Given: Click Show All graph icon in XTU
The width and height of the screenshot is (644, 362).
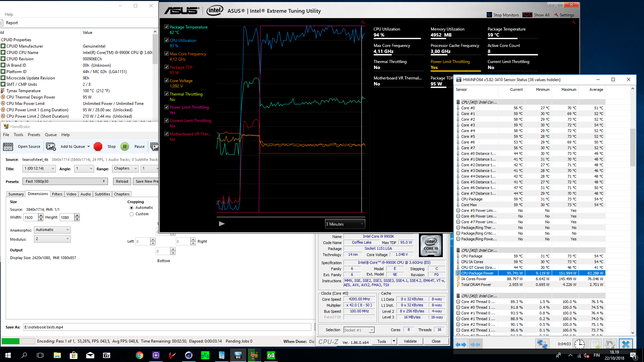Looking at the screenshot, I should point(527,15).
